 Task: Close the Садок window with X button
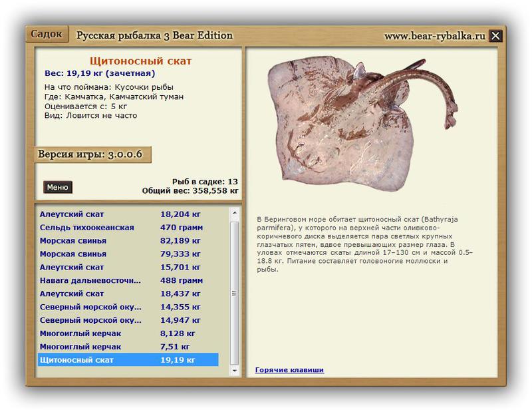pos(495,36)
